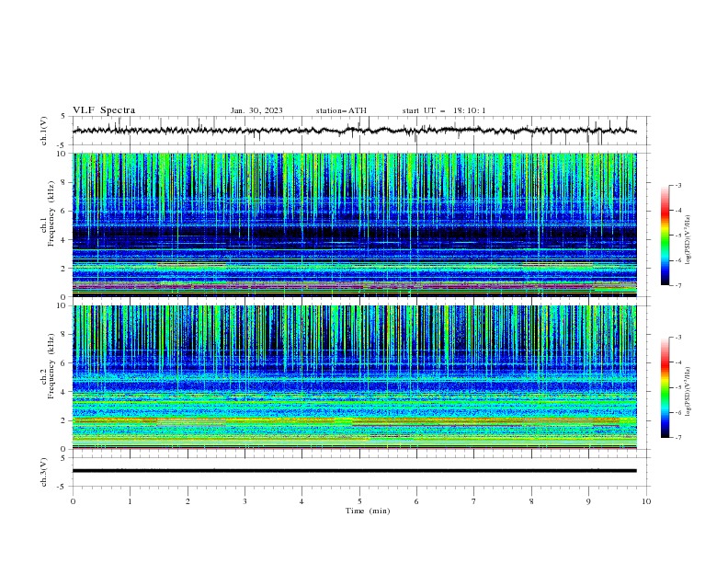Viewport: 728px width, 563px height.
Task: Click time axis tick label '2'
Action: [188, 501]
